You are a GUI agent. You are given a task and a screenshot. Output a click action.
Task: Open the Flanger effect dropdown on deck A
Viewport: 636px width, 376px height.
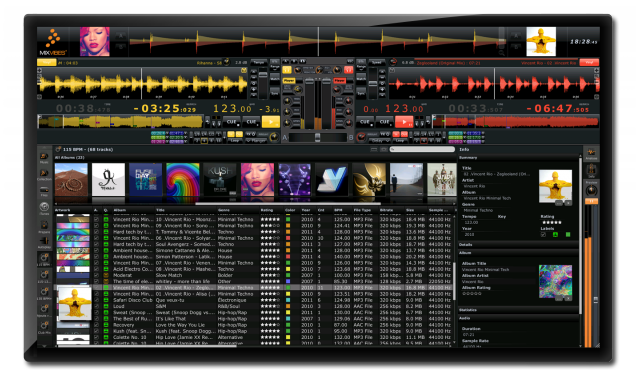[x=257, y=141]
